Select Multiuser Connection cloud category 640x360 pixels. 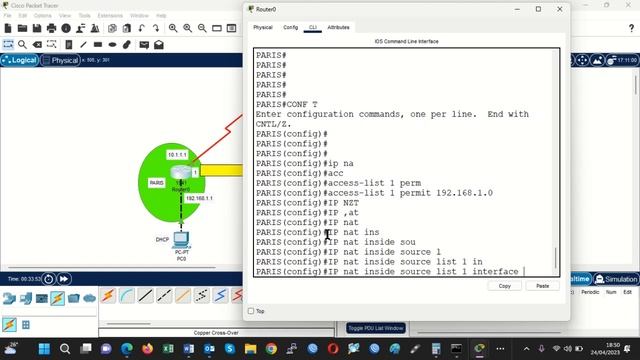[89, 299]
